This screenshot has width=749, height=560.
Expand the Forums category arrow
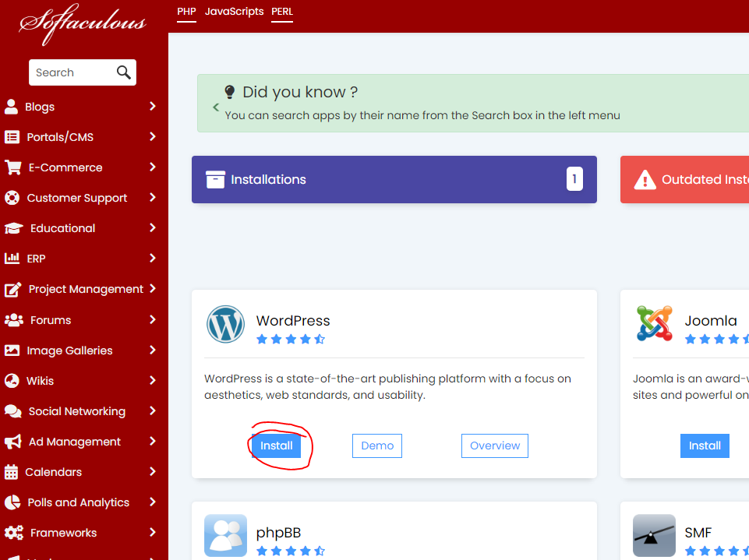click(x=153, y=320)
